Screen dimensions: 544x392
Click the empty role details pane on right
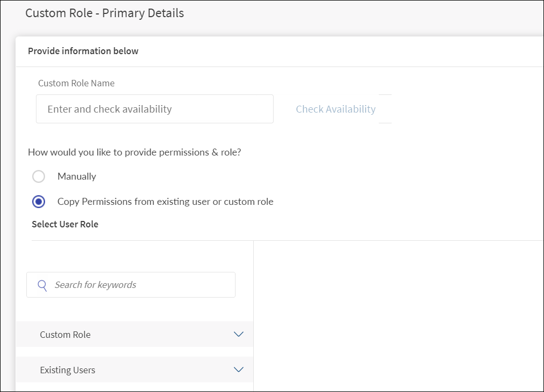coord(397,316)
